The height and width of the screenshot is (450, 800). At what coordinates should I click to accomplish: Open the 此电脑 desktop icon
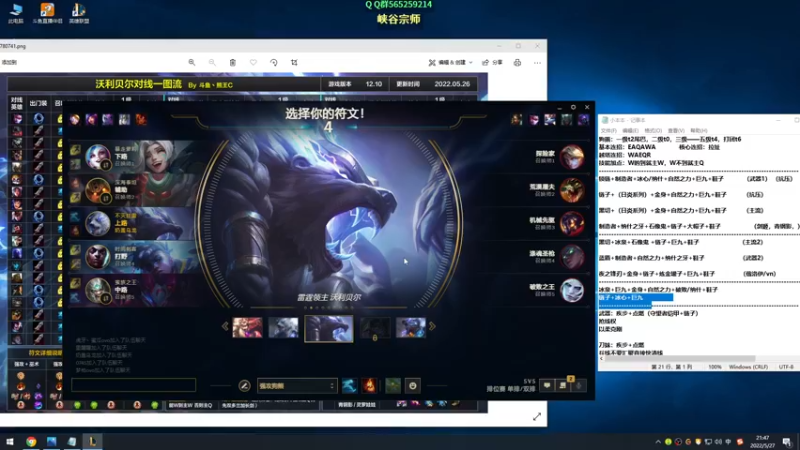tap(16, 14)
